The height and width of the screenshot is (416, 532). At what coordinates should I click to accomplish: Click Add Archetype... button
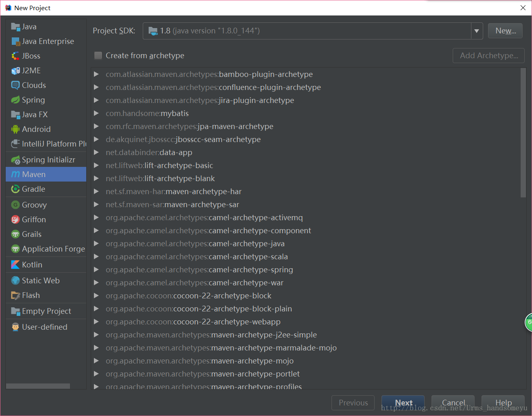coord(489,56)
